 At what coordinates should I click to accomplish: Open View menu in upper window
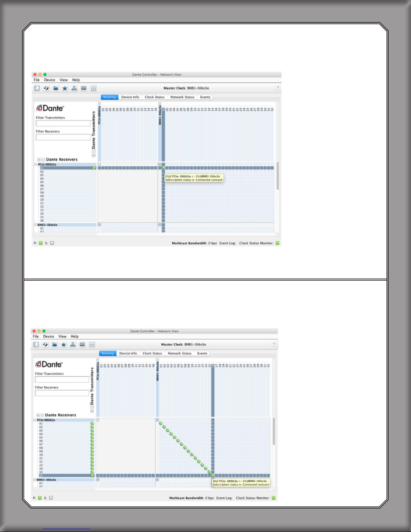(64, 80)
